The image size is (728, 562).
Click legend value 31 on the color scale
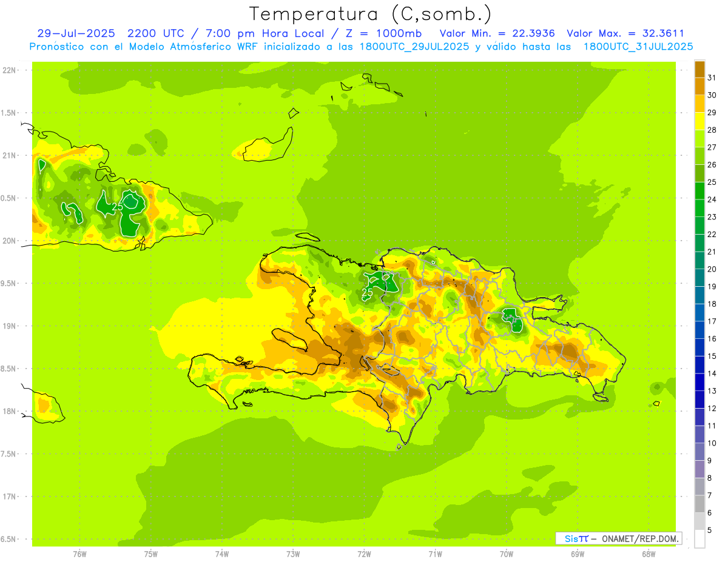pyautogui.click(x=712, y=78)
